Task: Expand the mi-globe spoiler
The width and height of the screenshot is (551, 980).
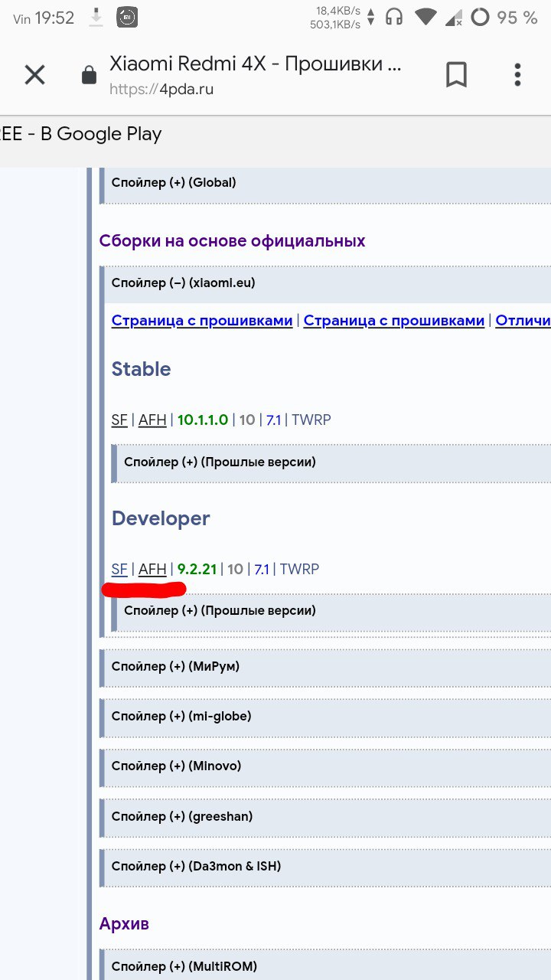Action: (x=326, y=717)
